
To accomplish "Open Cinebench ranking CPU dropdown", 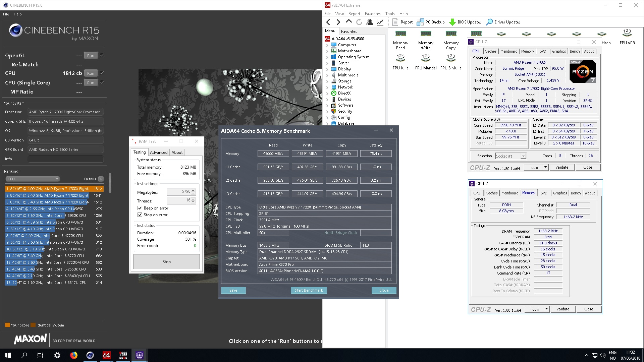I will (33, 179).
